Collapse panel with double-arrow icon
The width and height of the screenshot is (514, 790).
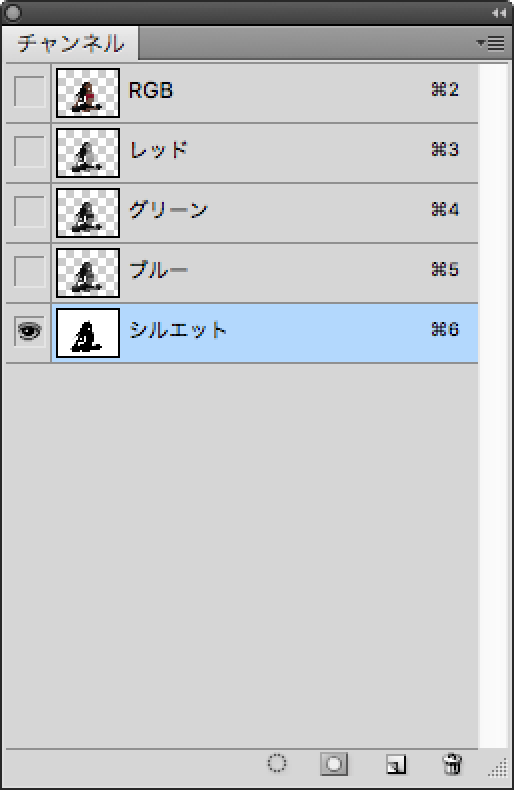pyautogui.click(x=498, y=14)
